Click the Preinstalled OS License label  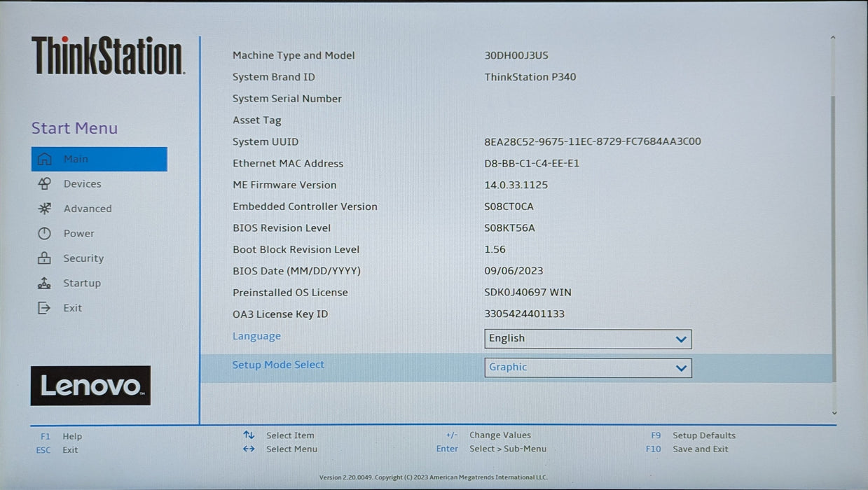point(290,293)
